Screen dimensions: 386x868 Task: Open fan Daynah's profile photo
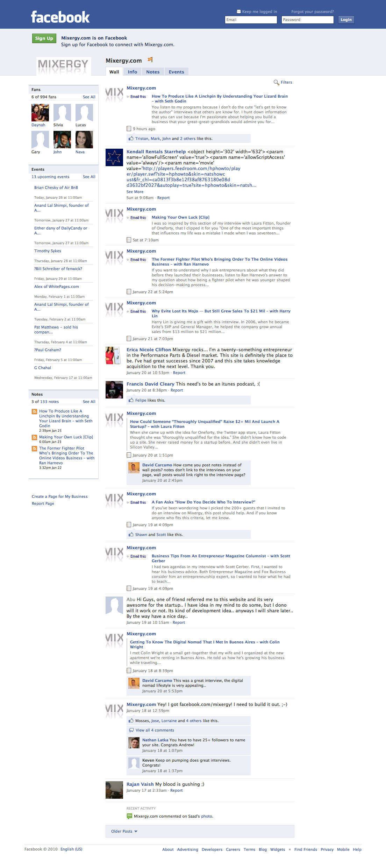click(40, 113)
